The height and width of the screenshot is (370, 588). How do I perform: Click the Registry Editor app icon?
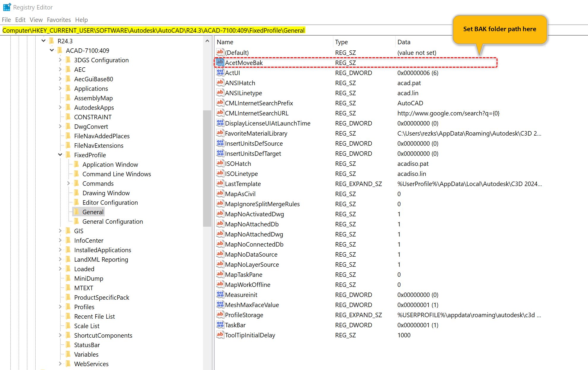coord(7,7)
